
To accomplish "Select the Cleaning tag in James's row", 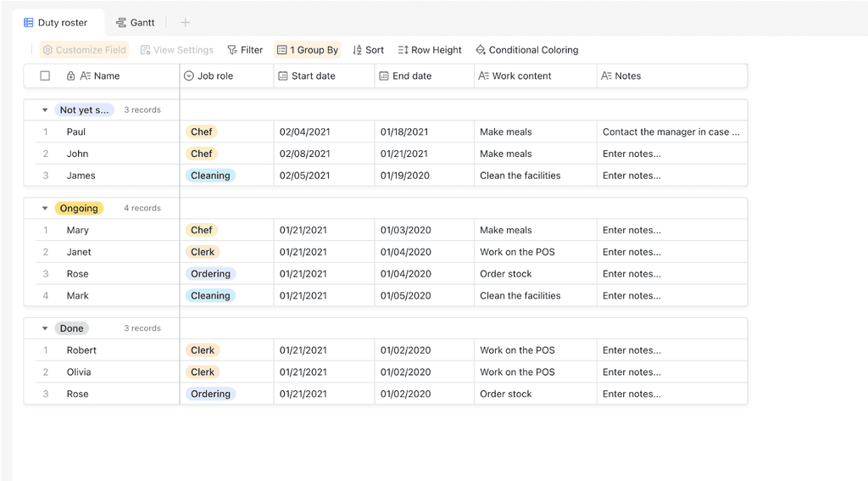I will point(210,176).
